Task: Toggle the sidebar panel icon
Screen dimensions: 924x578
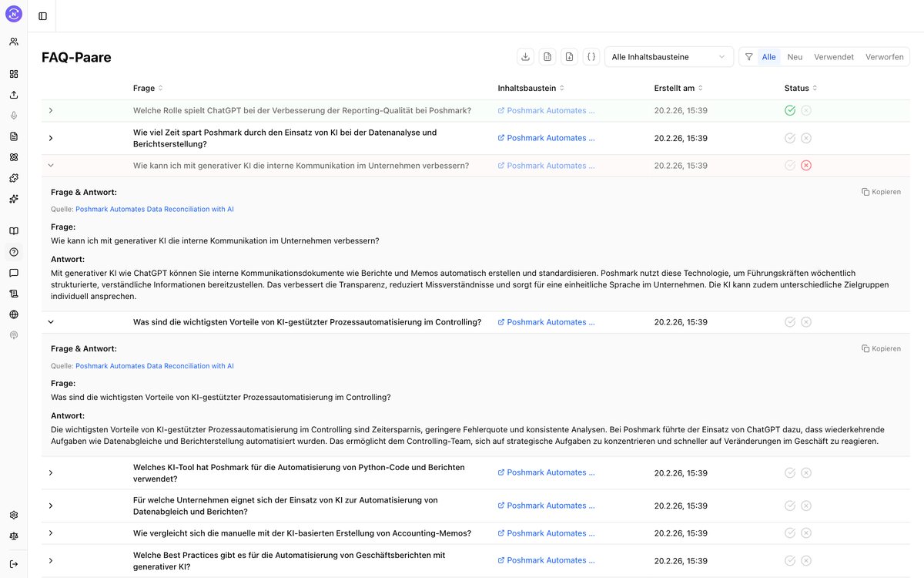Action: pyautogui.click(x=42, y=16)
